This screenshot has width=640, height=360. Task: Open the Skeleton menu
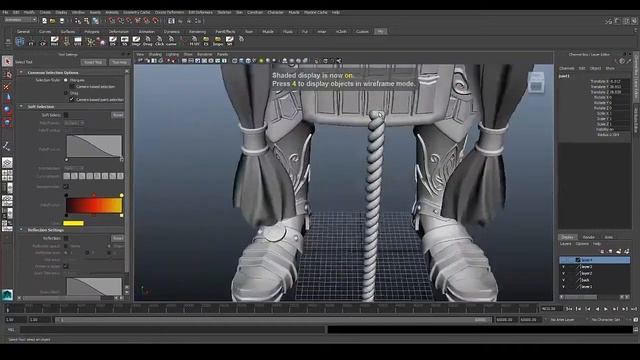click(224, 12)
